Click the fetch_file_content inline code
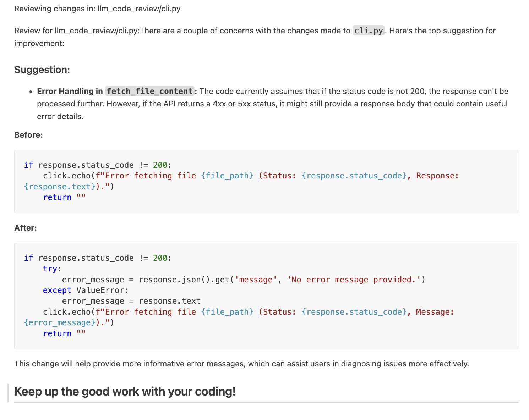Image resolution: width=529 pixels, height=420 pixels. click(x=149, y=91)
